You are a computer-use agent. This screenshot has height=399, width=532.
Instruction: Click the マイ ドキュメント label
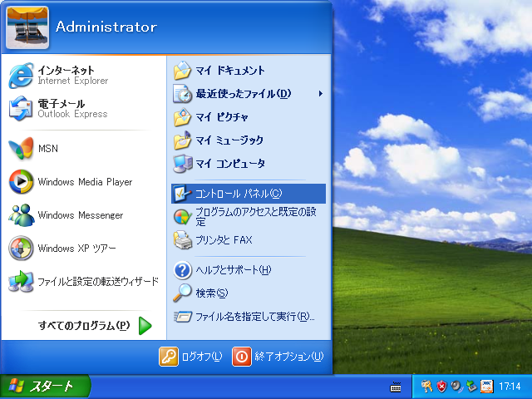coord(230,71)
